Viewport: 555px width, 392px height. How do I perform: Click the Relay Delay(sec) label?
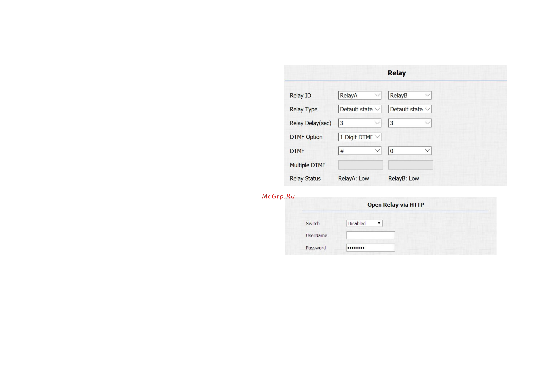(x=310, y=123)
